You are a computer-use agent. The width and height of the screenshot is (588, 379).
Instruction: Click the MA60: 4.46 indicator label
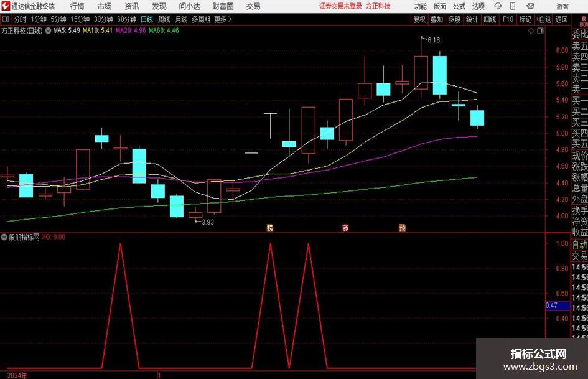tap(164, 30)
